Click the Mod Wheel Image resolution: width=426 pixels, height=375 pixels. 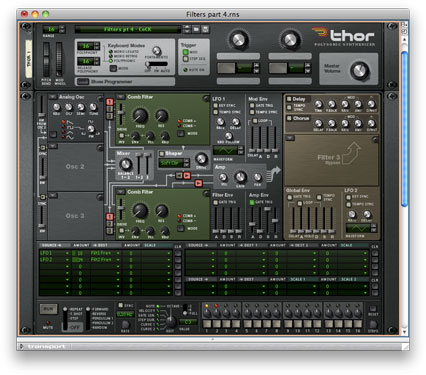pyautogui.click(x=59, y=60)
